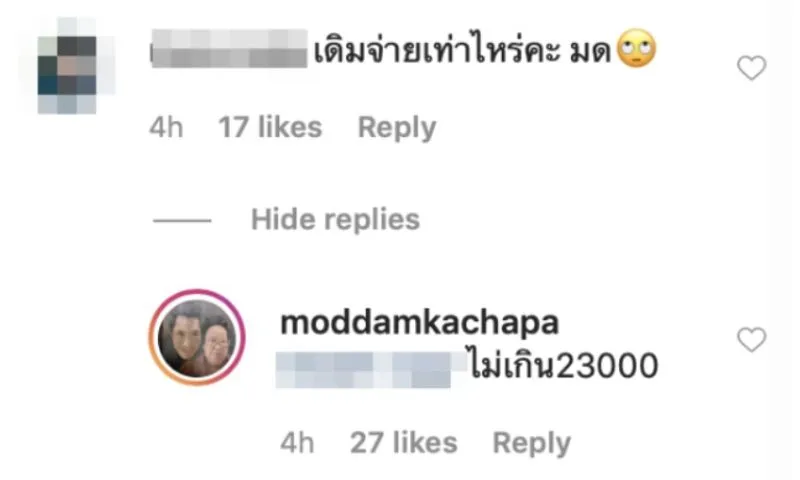
Task: Click the word มด before the emoji
Action: tap(590, 52)
